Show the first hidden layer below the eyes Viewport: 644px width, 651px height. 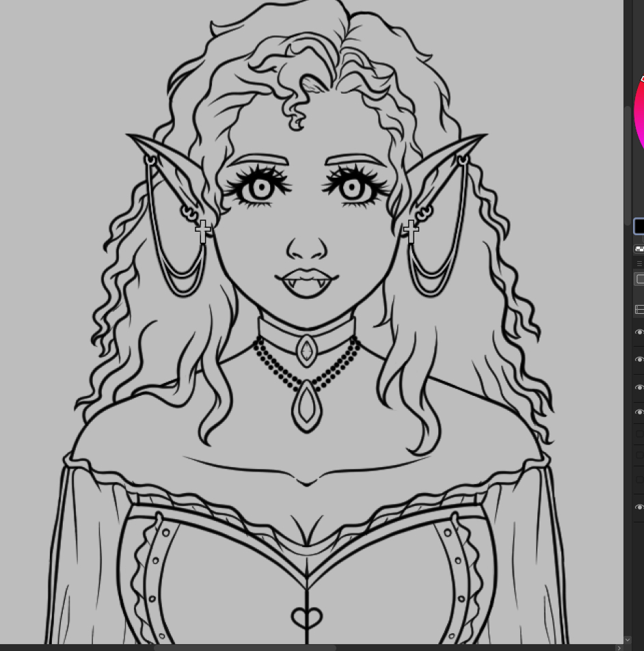pos(640,434)
